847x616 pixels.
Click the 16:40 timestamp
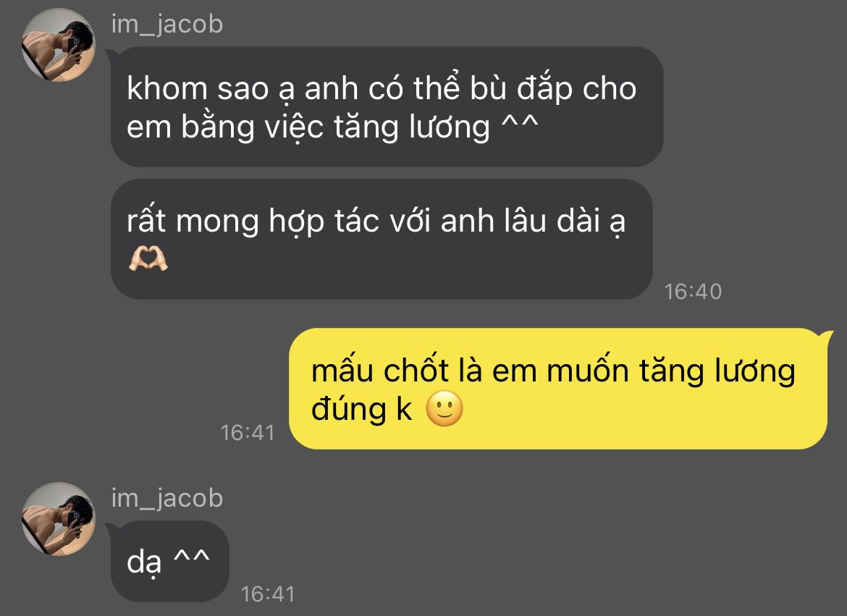(x=693, y=292)
